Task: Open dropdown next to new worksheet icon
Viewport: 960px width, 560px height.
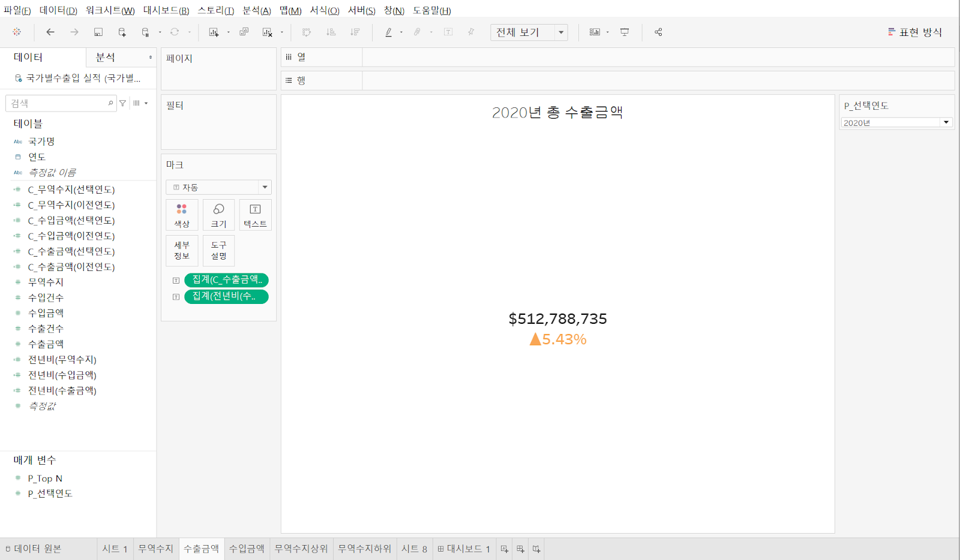Action: coord(229,32)
